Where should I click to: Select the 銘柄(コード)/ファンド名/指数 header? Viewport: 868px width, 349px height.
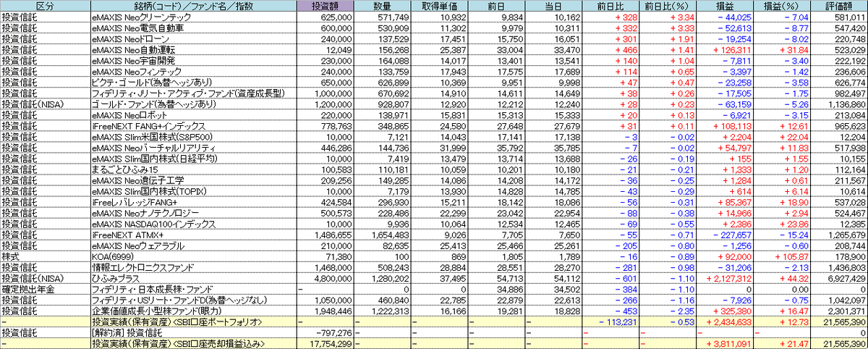[x=193, y=5]
